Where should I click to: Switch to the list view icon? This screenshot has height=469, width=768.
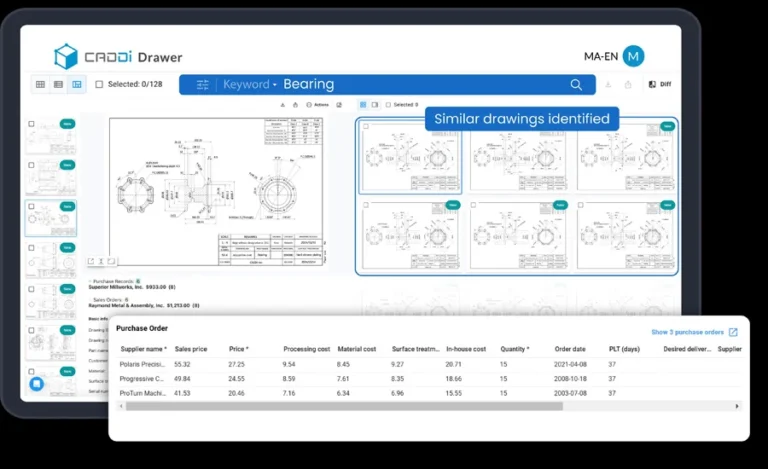click(58, 84)
